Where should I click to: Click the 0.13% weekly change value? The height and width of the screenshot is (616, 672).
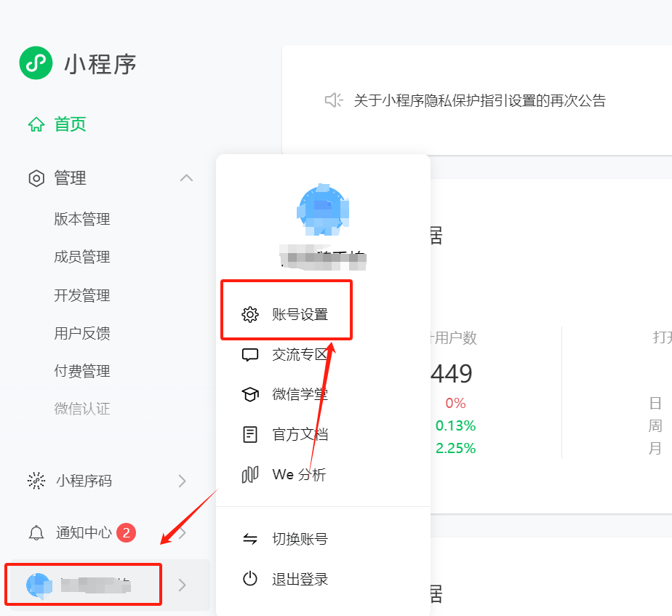(x=455, y=425)
